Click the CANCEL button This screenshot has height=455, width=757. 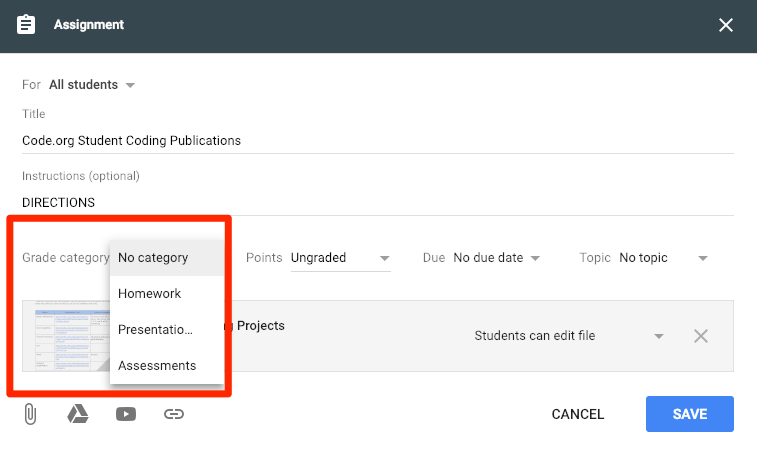[x=577, y=414]
